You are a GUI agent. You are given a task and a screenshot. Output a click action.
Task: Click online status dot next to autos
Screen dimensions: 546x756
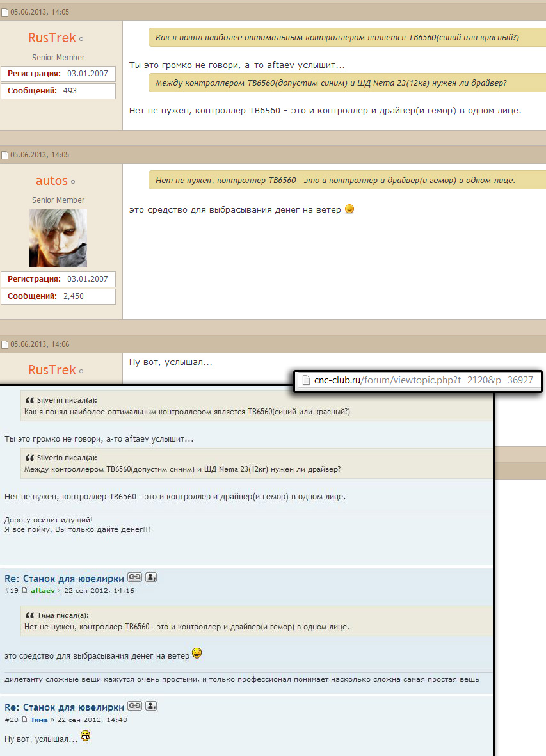(73, 182)
